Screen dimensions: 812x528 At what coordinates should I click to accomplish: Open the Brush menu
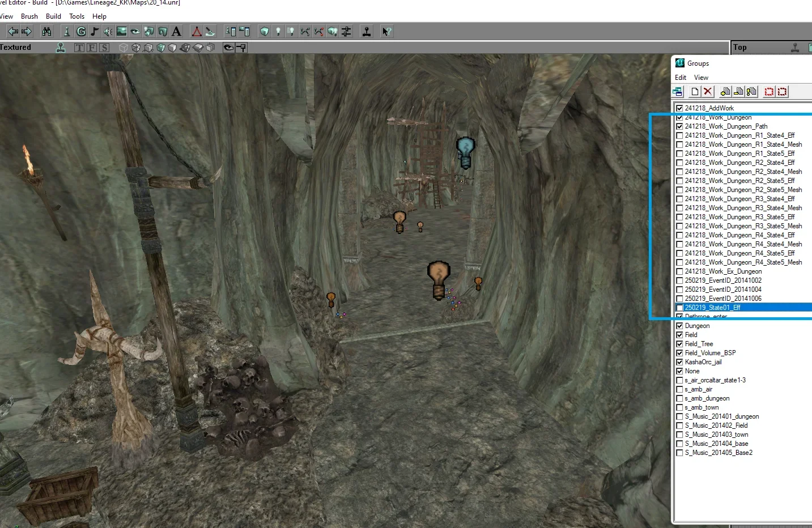pyautogui.click(x=29, y=16)
